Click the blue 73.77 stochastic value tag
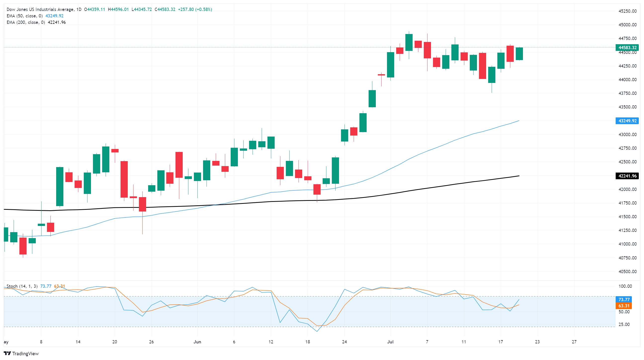 624,299
